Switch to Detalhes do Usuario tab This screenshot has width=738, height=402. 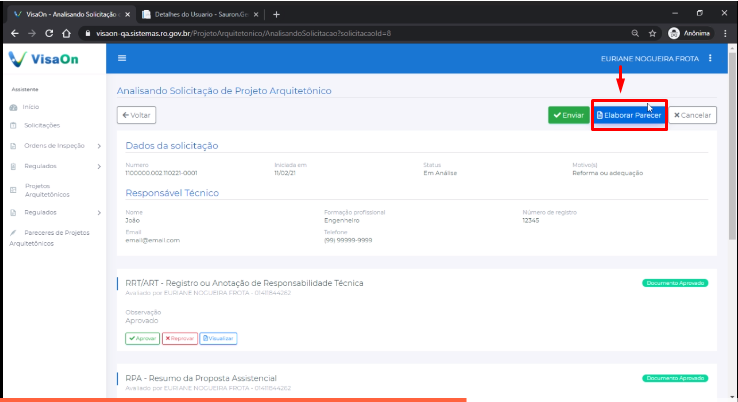click(x=201, y=15)
